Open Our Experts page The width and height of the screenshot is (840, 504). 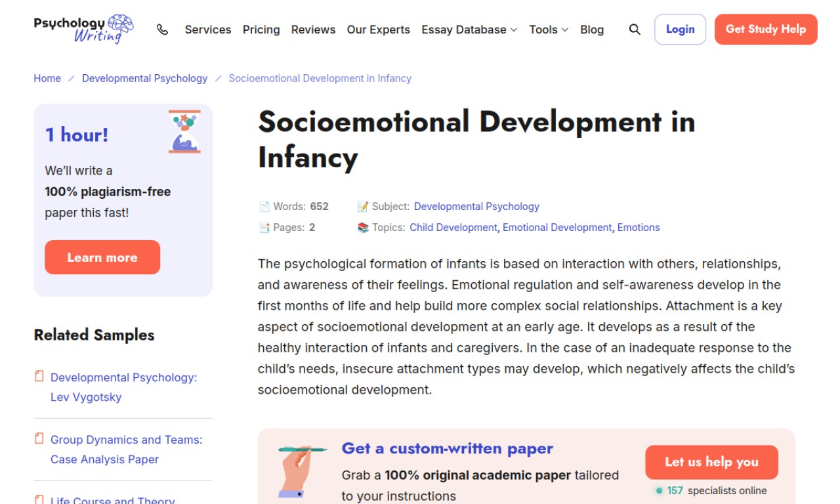pyautogui.click(x=378, y=30)
